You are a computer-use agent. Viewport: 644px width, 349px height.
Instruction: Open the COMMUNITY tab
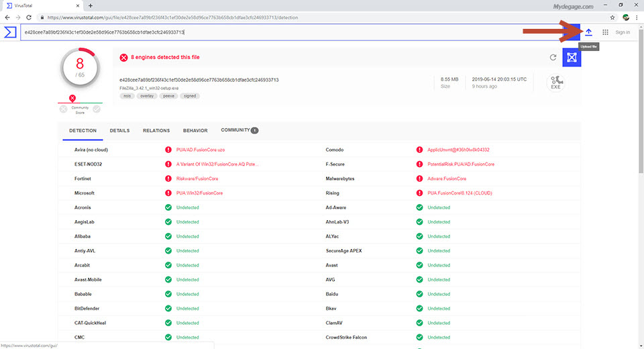tap(239, 130)
